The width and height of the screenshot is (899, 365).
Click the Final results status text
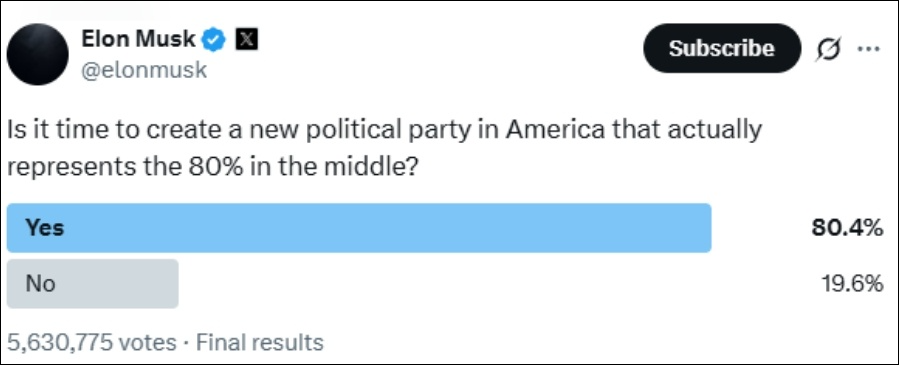(260, 343)
